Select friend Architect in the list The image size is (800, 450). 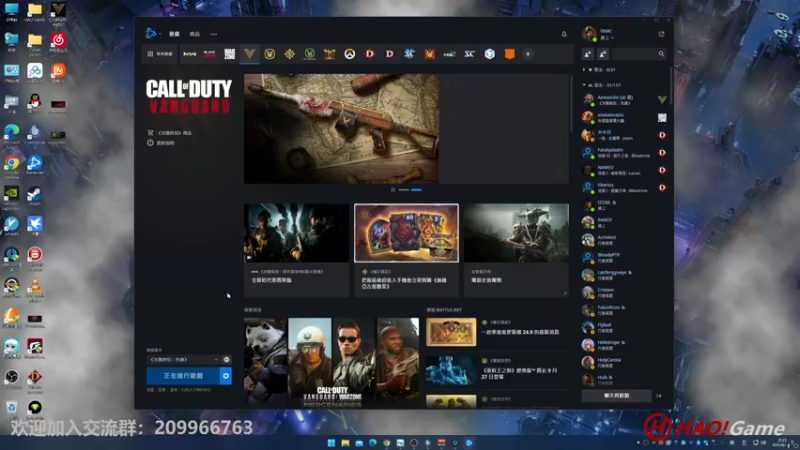624,240
